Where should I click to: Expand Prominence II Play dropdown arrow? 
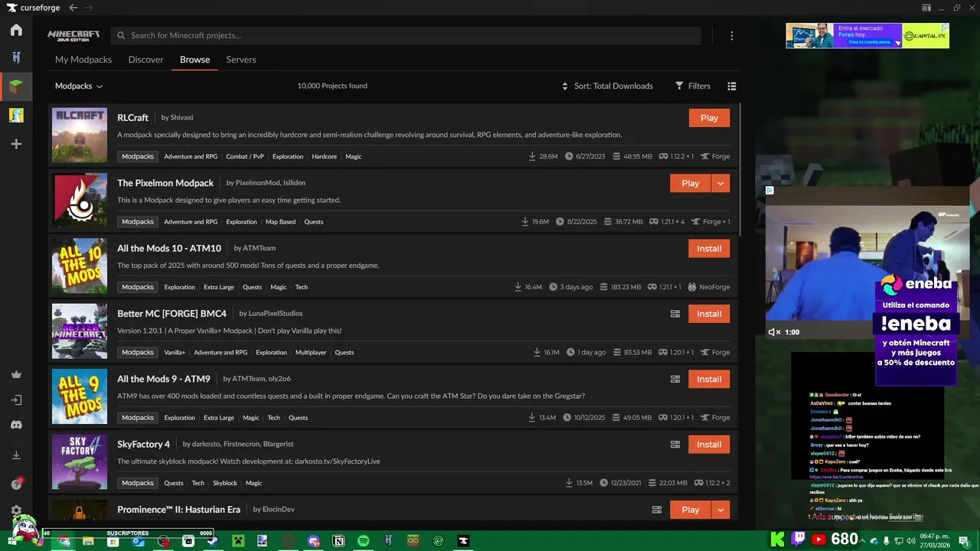[720, 510]
